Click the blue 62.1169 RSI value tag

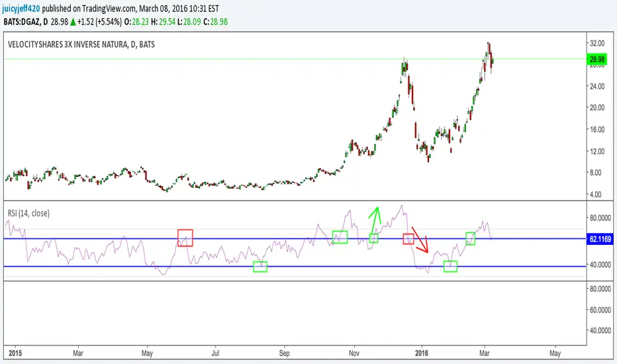click(x=600, y=239)
